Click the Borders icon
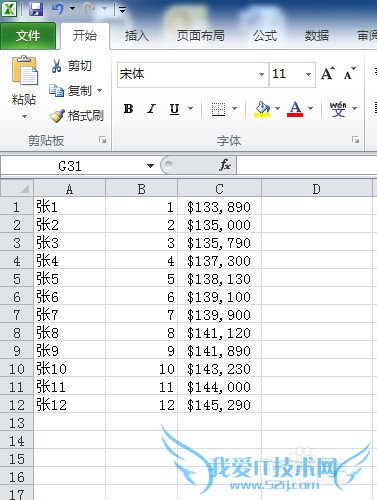Viewport: 377px width, 500px height. click(x=218, y=109)
